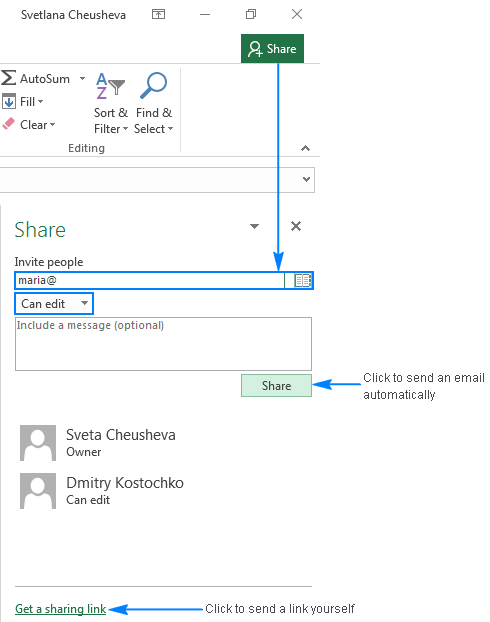Click the Share button to send the invitation
This screenshot has width=490, height=622.
pos(277,386)
